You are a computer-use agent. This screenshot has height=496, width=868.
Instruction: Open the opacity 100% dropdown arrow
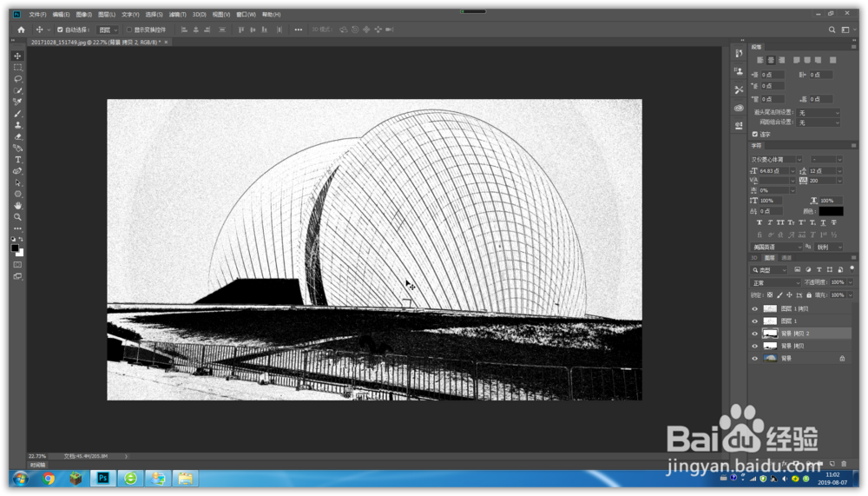tap(851, 282)
